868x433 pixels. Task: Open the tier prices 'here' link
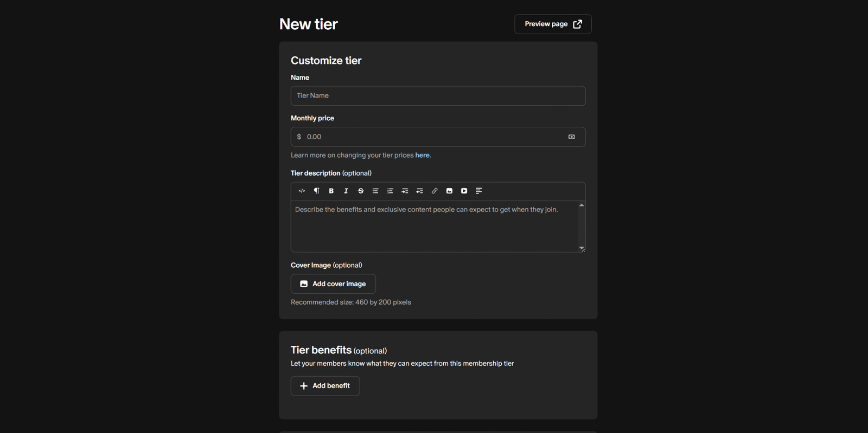pos(422,156)
